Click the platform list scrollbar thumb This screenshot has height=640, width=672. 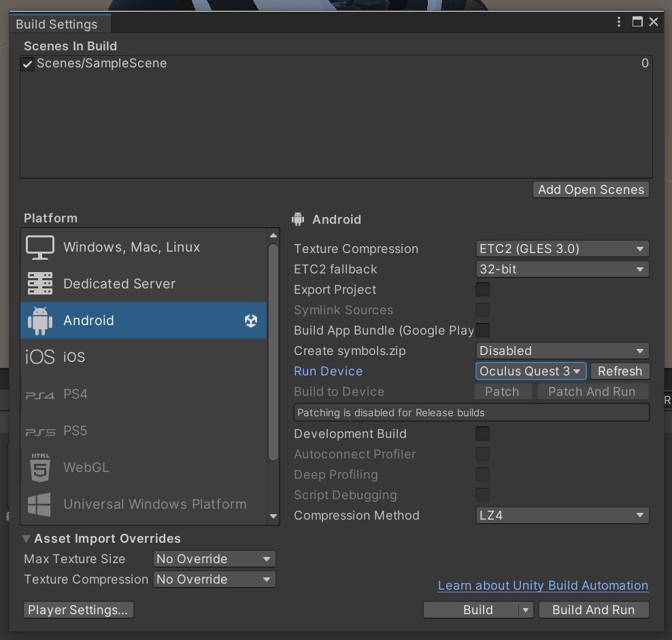coord(273,352)
